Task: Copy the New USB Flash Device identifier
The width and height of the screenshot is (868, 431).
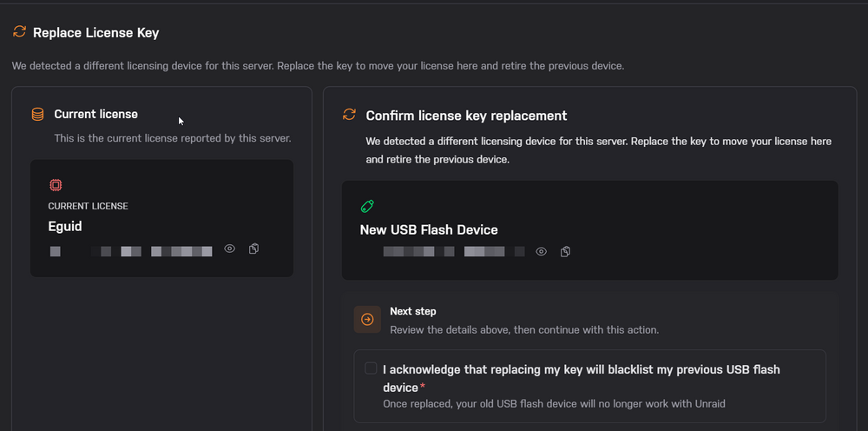Action: click(565, 251)
